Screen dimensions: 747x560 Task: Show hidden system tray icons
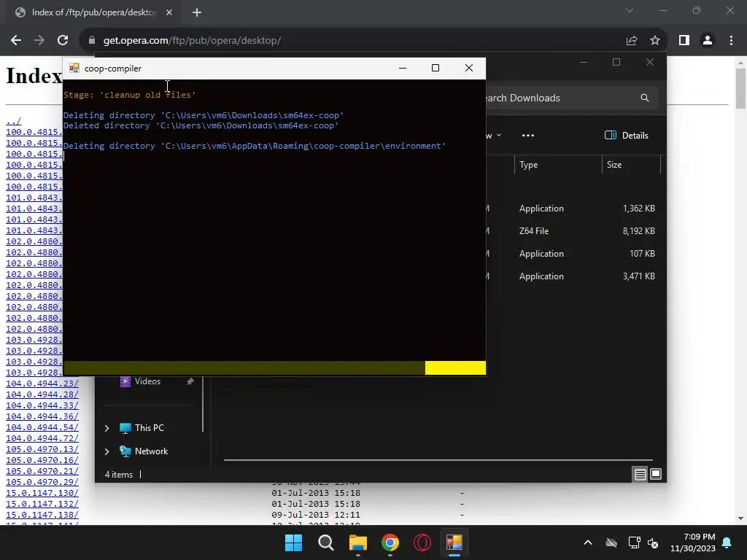tap(588, 542)
